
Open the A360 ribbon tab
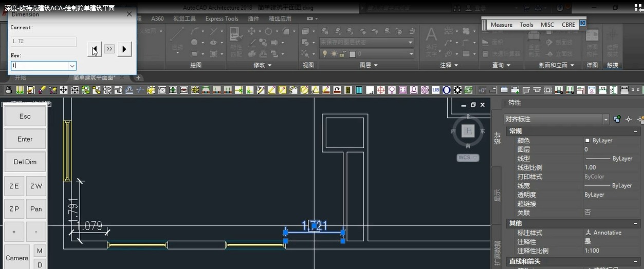tap(157, 18)
